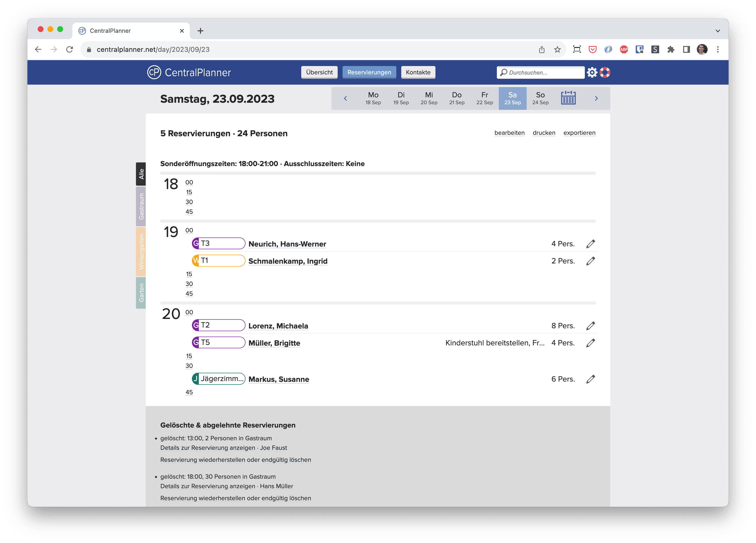Edit Schmalenkamp, Ingrid reservation pencil
The image size is (756, 543).
pos(590,261)
